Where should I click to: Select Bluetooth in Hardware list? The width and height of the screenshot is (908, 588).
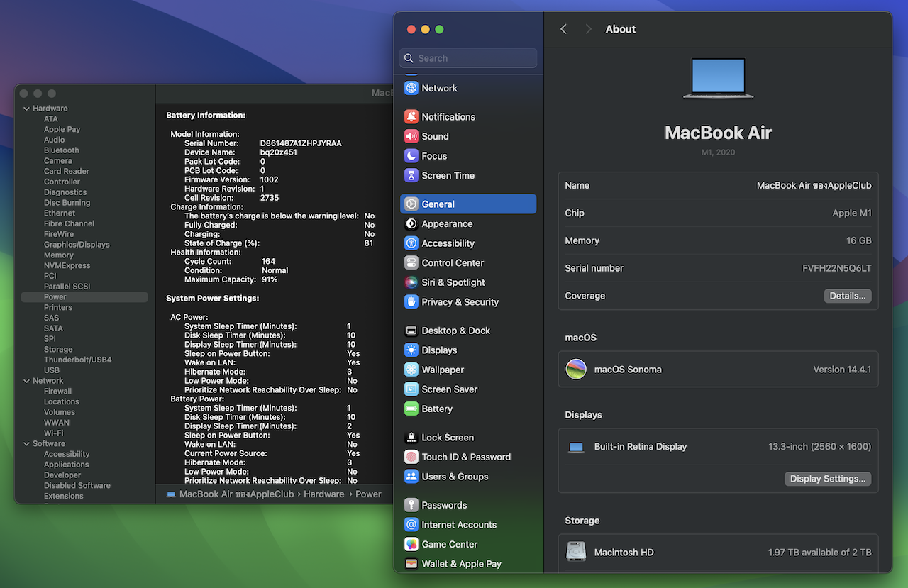coord(62,150)
